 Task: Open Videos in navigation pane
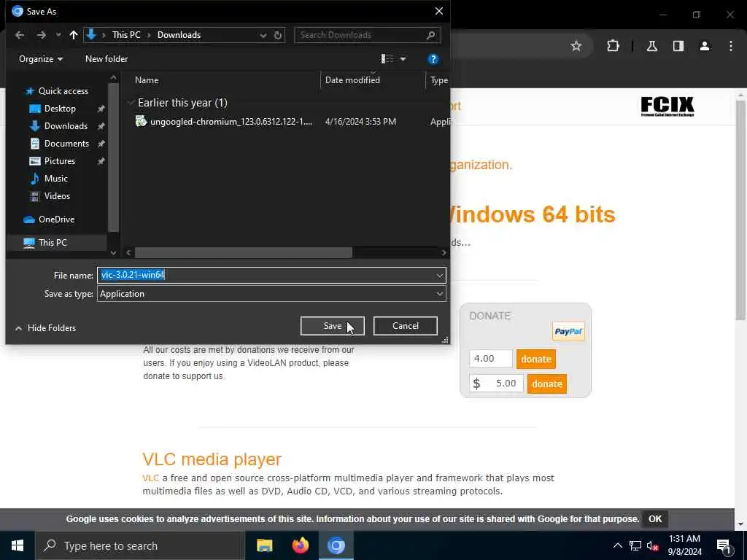[x=57, y=196]
